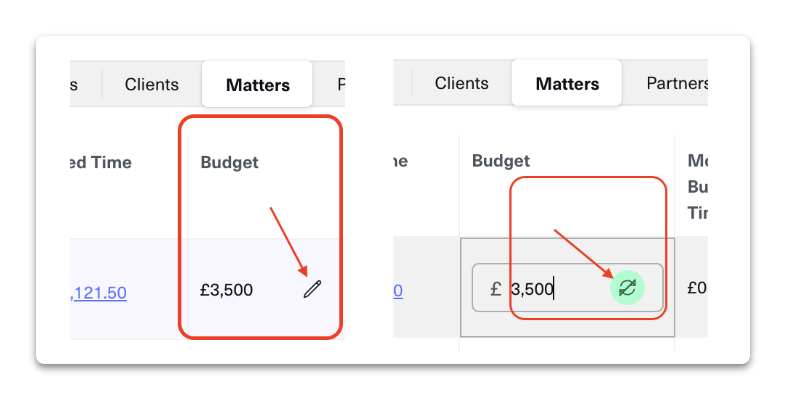
Task: Click the Budget column header in the left screenshot
Action: (229, 162)
